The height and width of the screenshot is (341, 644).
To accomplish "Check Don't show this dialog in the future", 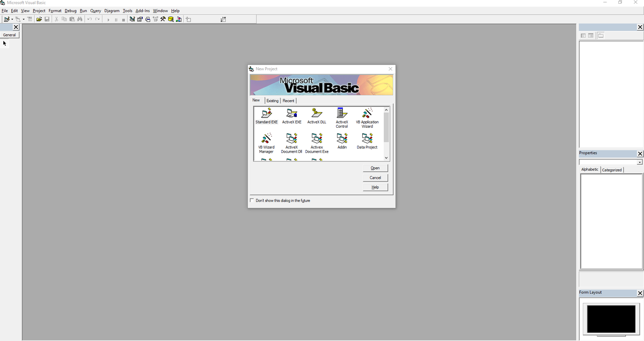I will (x=252, y=200).
